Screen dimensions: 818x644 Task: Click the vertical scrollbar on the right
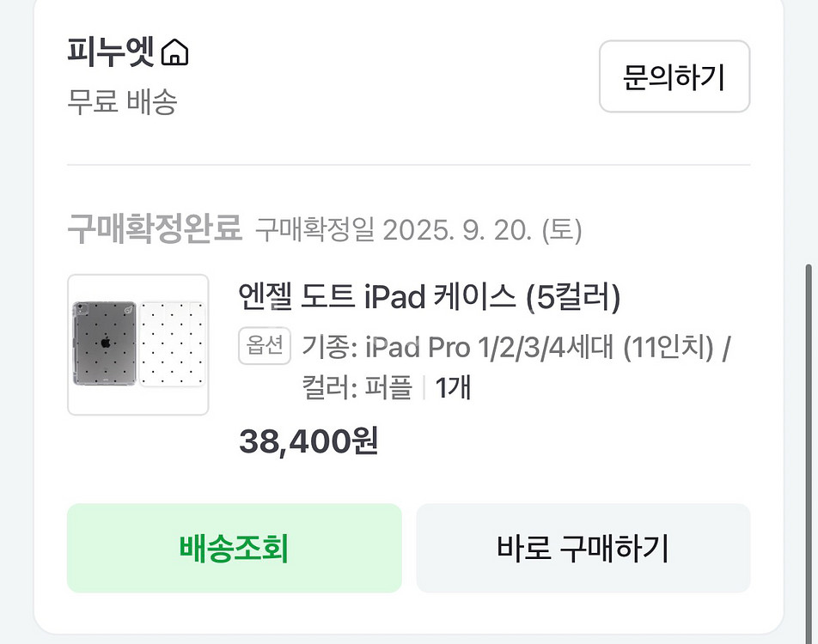click(809, 429)
